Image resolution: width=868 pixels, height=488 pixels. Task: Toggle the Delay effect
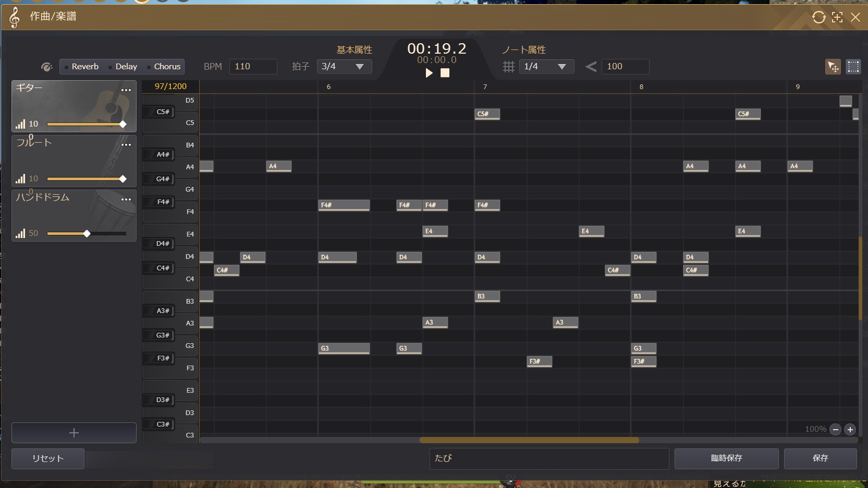click(x=123, y=67)
